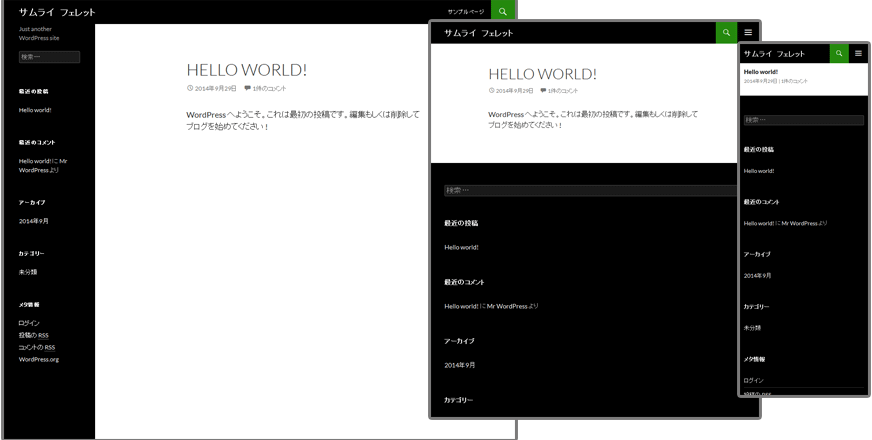Click the search icon in mobile view header
Viewport: 872px width, 440px height.
(x=839, y=53)
